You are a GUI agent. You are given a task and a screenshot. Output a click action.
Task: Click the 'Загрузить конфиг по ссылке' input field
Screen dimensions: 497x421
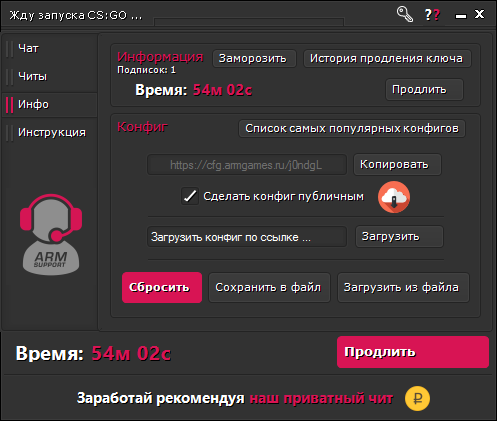tap(247, 237)
